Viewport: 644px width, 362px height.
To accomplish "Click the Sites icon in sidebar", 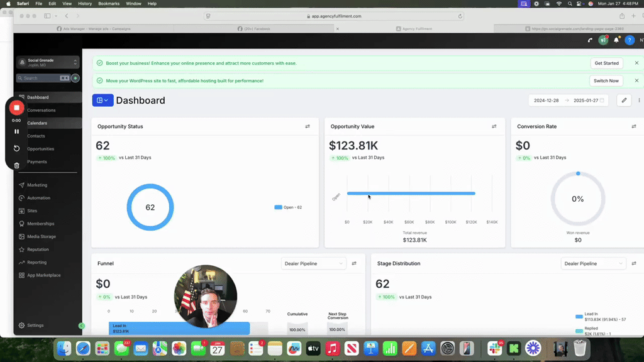I will [21, 211].
